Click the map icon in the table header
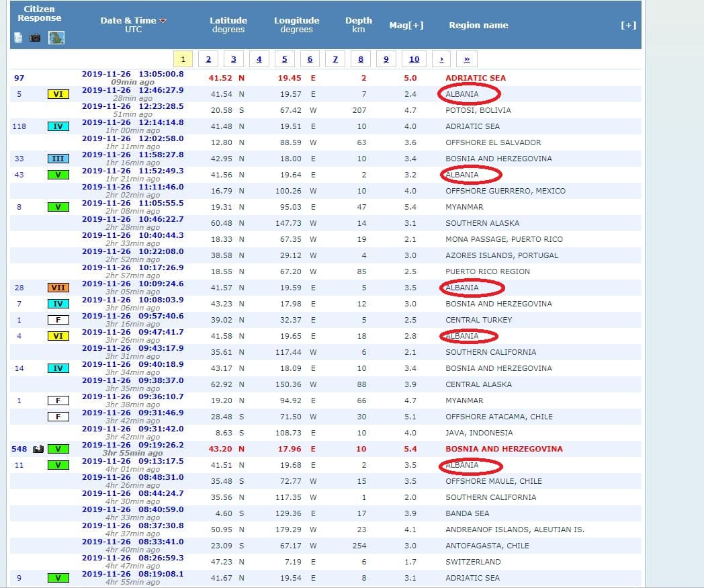The height and width of the screenshot is (588, 704). [x=56, y=38]
